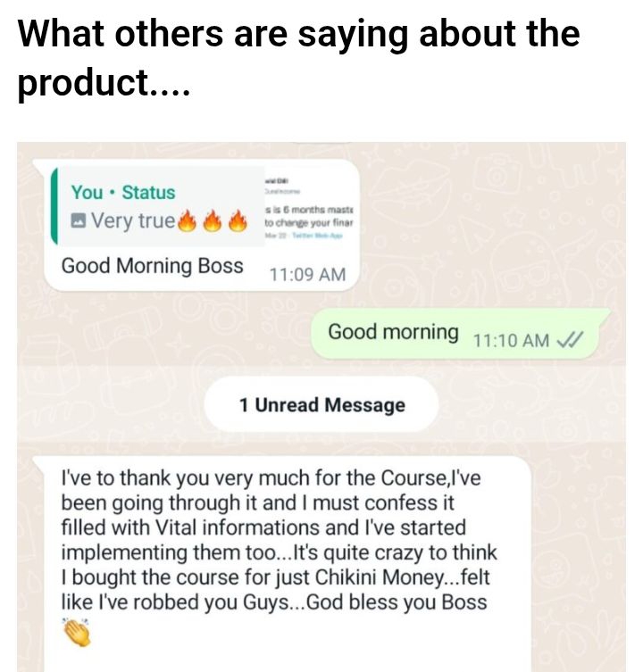This screenshot has height=672, width=643.
Task: Click the double check read receipt marks
Action: pyautogui.click(x=569, y=340)
